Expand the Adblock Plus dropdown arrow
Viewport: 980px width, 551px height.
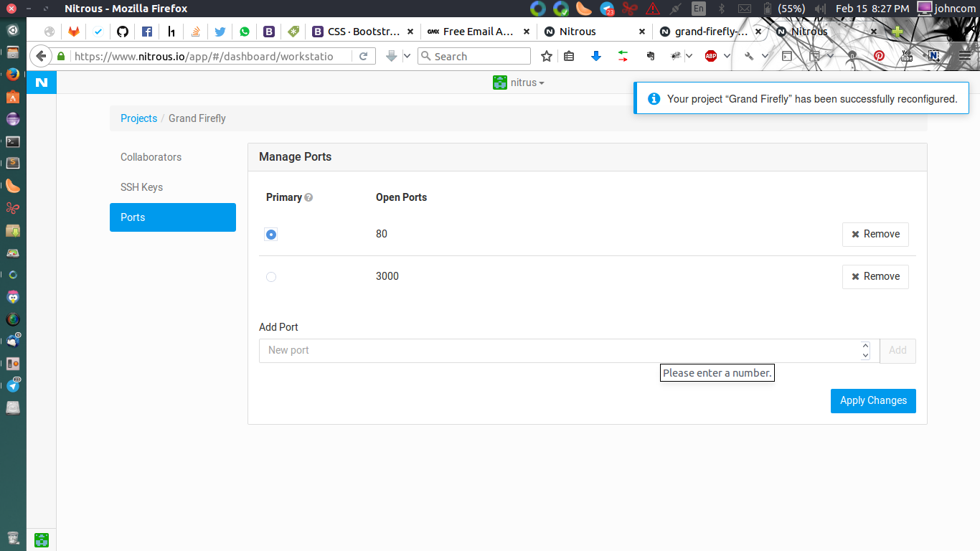pos(727,56)
